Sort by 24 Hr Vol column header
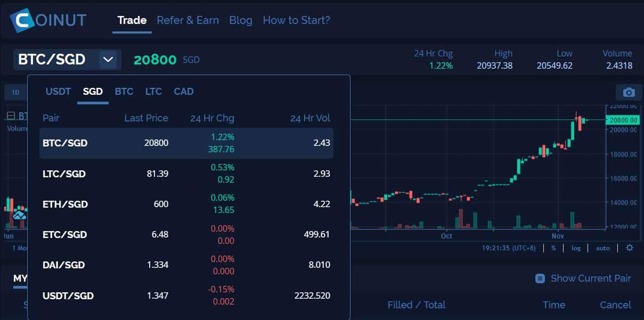Image resolution: width=644 pixels, height=320 pixels. (x=311, y=118)
